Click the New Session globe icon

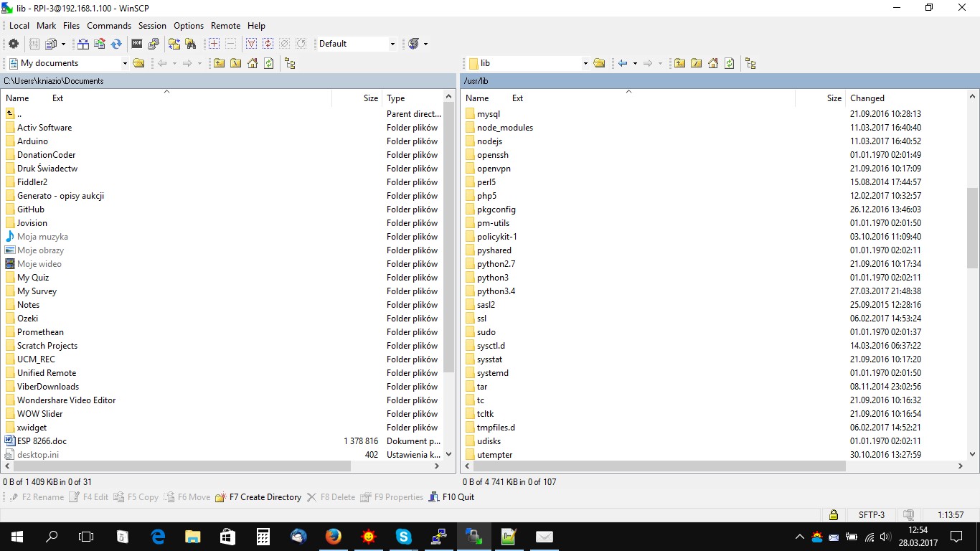[x=413, y=44]
